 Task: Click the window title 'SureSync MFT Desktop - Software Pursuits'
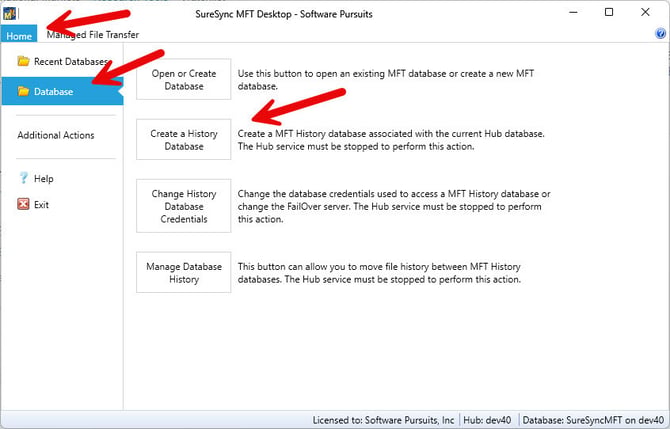click(284, 14)
